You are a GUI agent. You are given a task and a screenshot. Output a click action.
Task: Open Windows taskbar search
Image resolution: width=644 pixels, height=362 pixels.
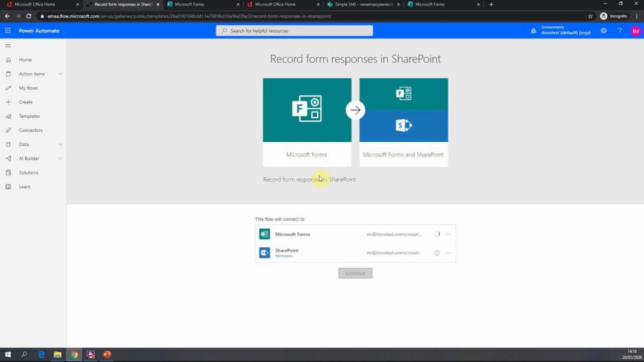click(x=24, y=354)
